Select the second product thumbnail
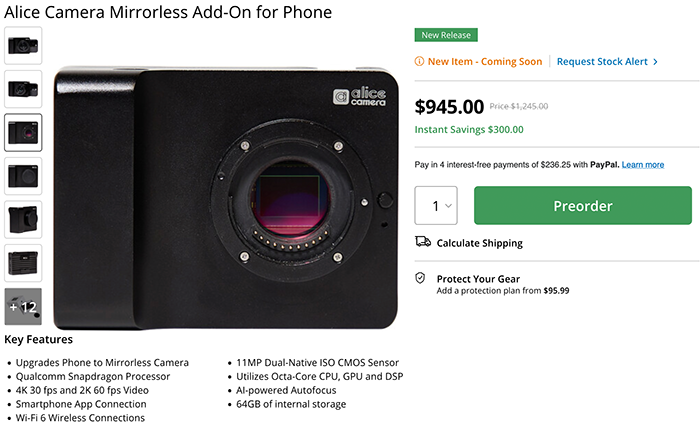 coord(23,88)
